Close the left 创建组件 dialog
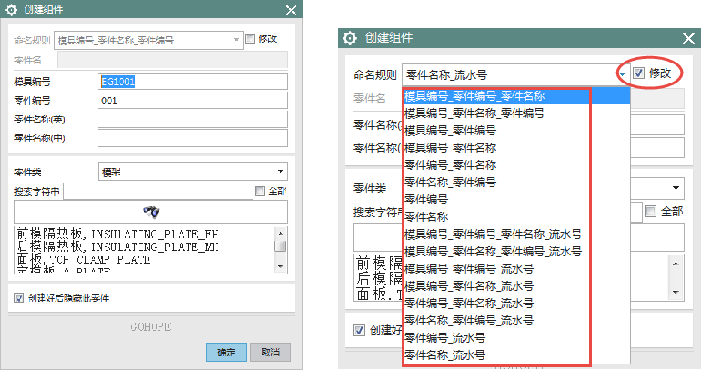The image size is (702, 370). (x=291, y=10)
